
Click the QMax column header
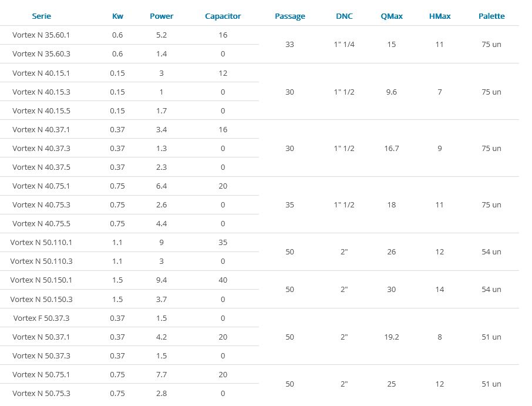point(392,16)
